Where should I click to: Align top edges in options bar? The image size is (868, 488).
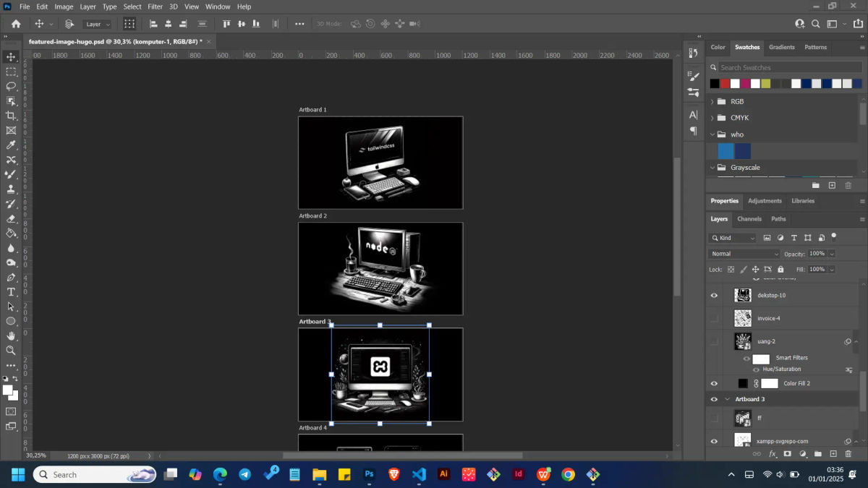pyautogui.click(x=226, y=24)
